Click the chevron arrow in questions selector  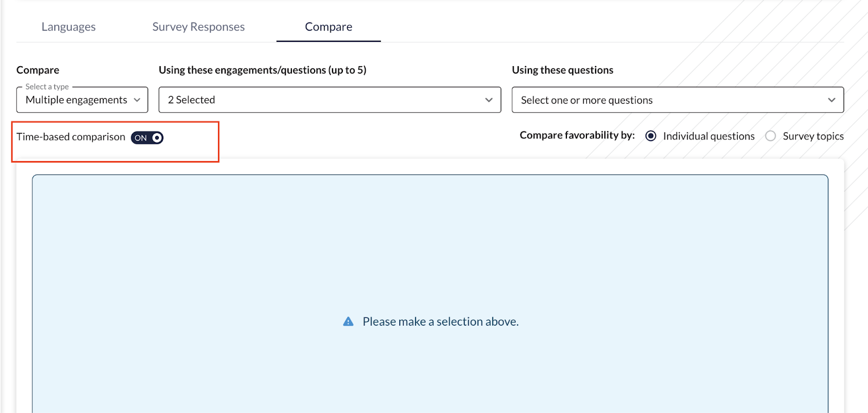[x=832, y=100]
